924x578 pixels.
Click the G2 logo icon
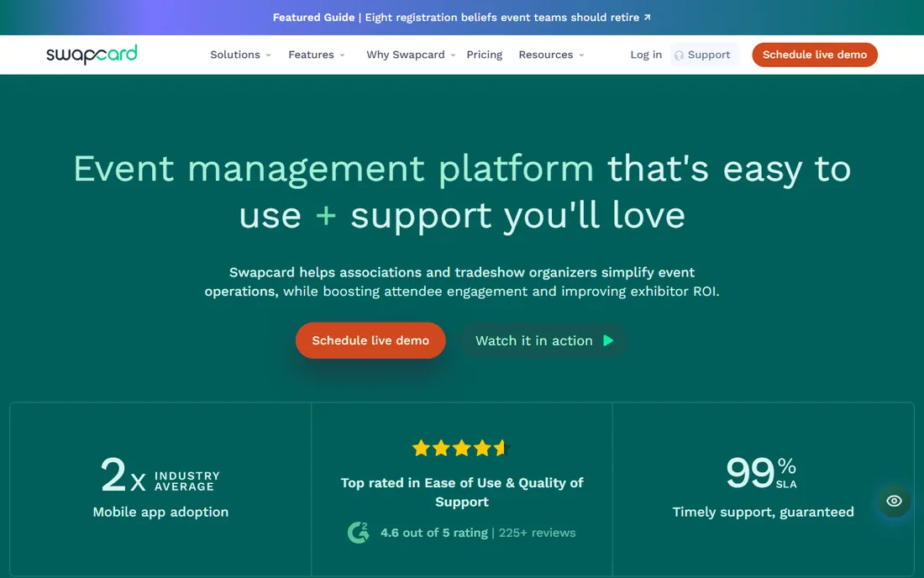[359, 533]
